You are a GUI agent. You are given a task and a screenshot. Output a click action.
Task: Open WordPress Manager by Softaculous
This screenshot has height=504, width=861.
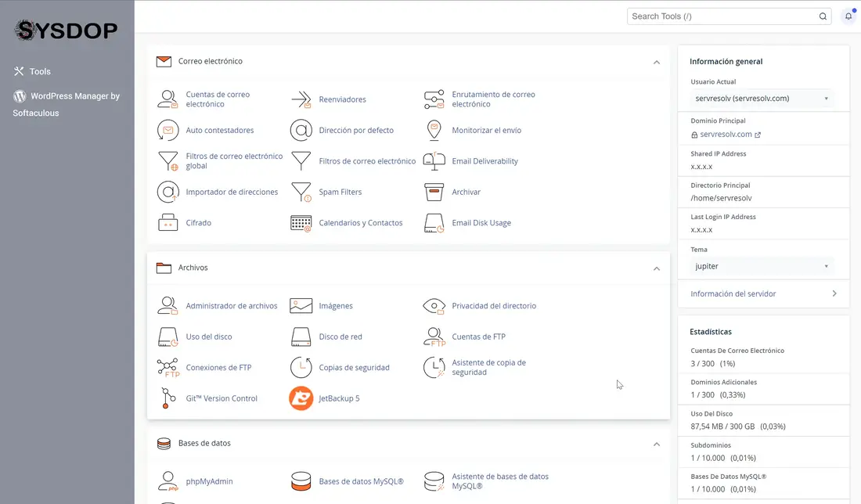pos(67,104)
